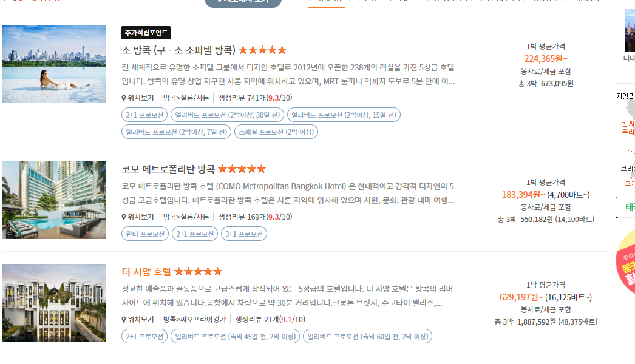Open the 코모 메트로폴리탄 방콕 pool photo

(x=54, y=200)
